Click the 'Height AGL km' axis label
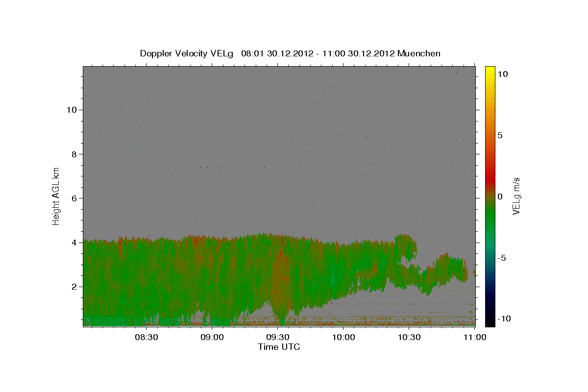The height and width of the screenshot is (392, 588). click(56, 196)
